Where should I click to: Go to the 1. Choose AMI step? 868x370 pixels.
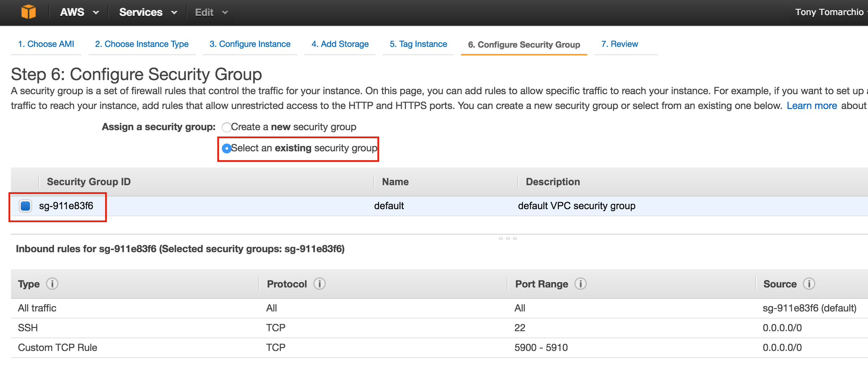click(x=46, y=44)
